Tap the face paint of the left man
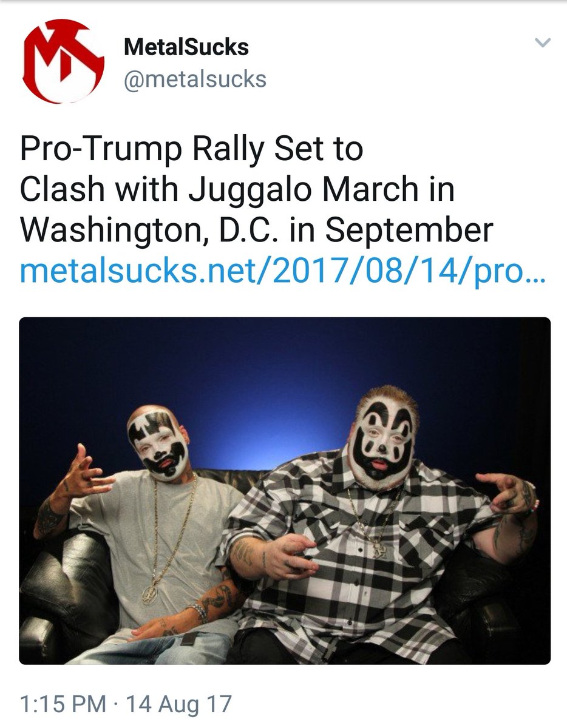567x728 pixels. click(x=158, y=442)
